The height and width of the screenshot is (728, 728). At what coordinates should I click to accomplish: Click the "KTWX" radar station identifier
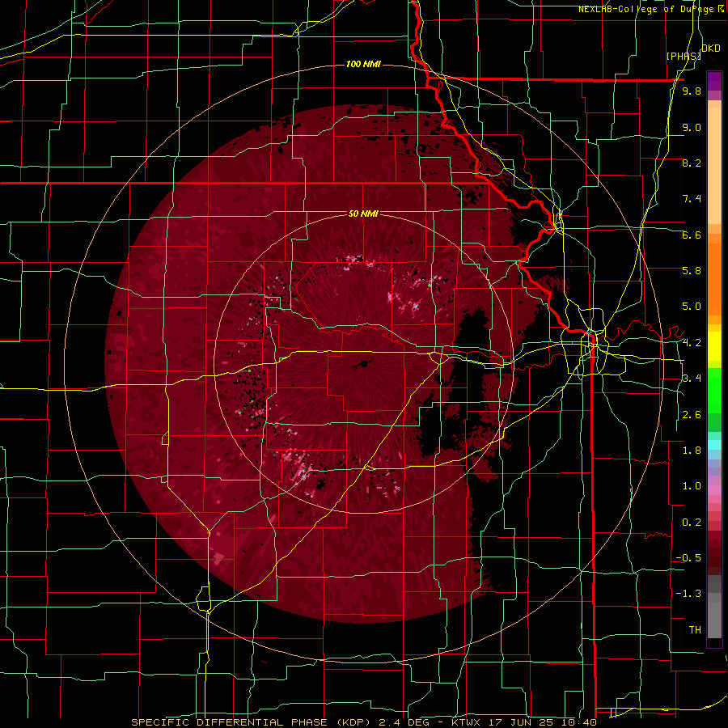pyautogui.click(x=466, y=722)
